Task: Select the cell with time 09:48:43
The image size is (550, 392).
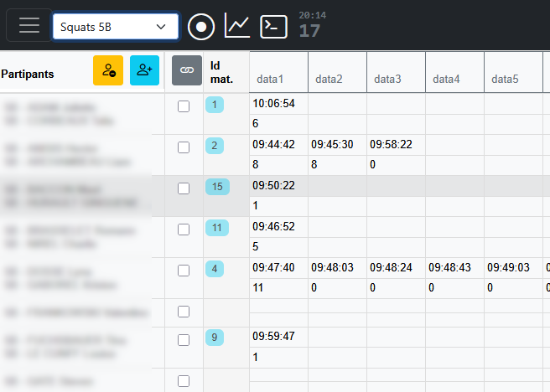Action: (454, 268)
